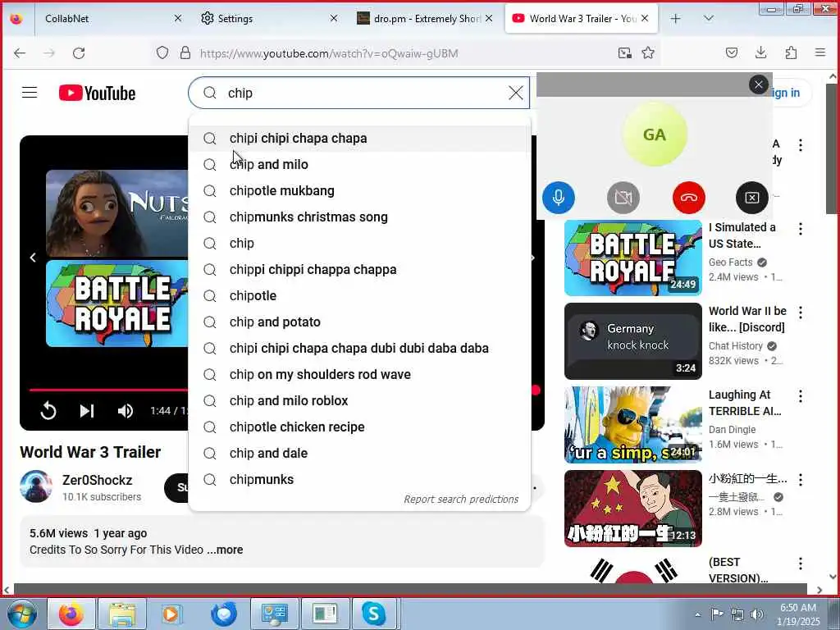Choose suggestion chip on my shoulders rod wave
The height and width of the screenshot is (630, 840).
point(359,374)
